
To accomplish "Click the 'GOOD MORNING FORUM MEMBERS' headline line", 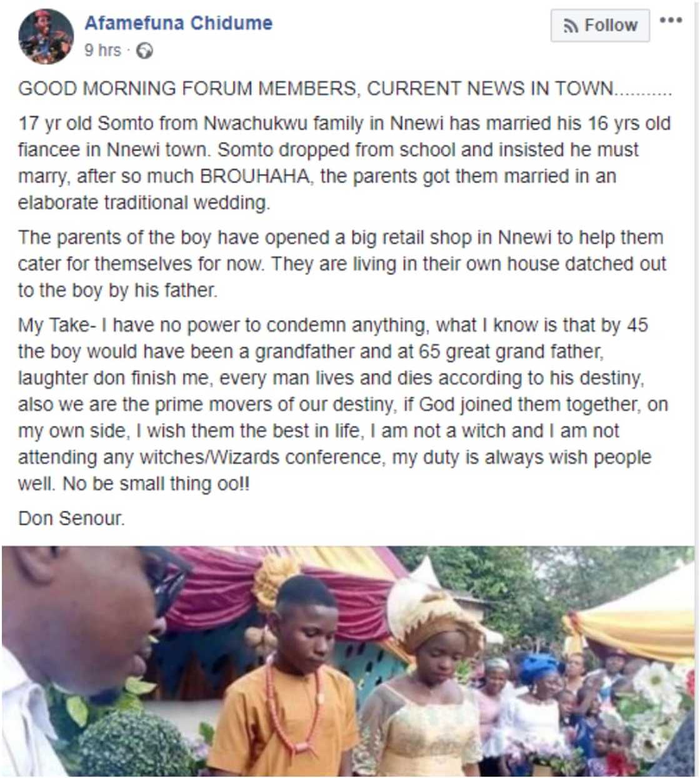I will (x=344, y=89).
